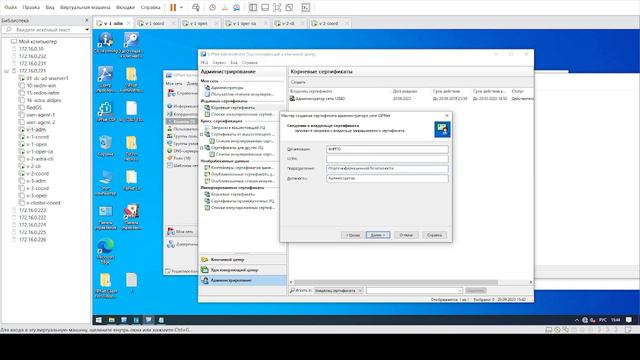Select Корневые сертификаты under Изданные сертификаты
This screenshot has width=640, height=360.
[233, 108]
